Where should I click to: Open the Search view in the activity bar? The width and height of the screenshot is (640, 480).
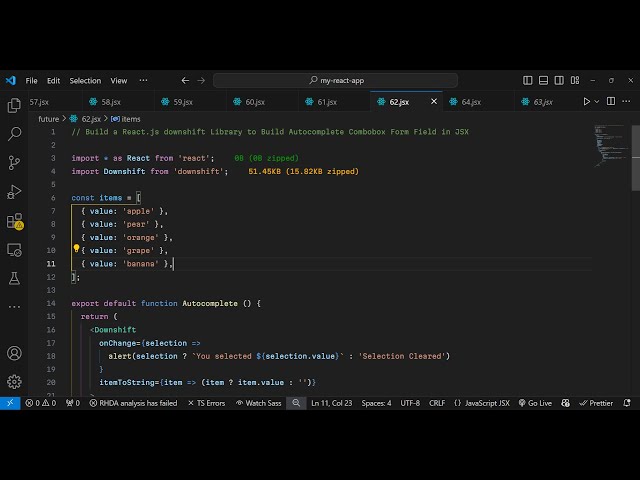[x=14, y=133]
